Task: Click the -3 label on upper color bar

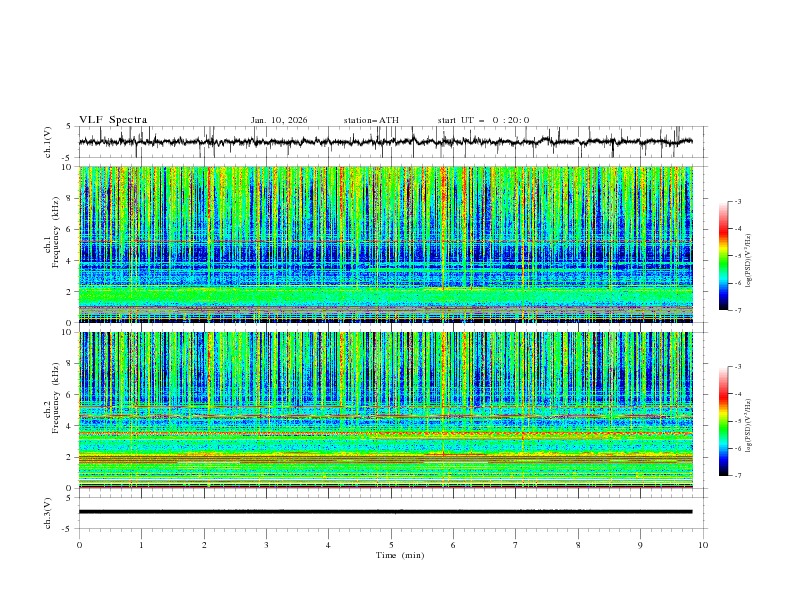Action: 737,202
